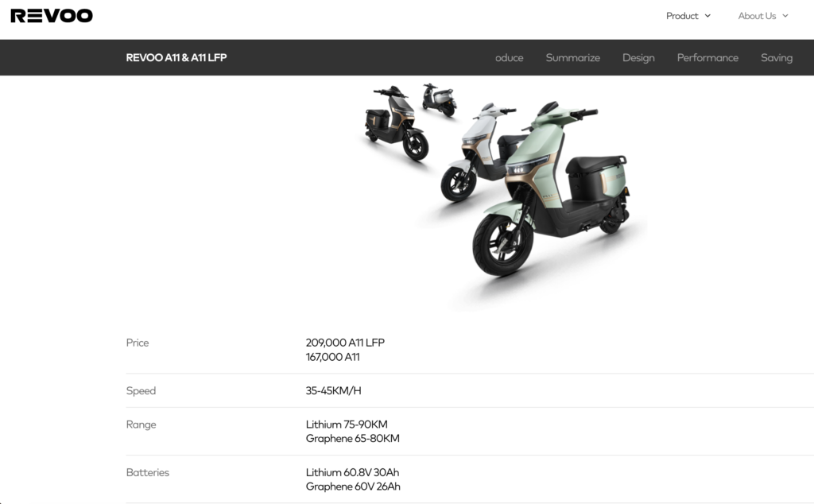The width and height of the screenshot is (814, 504).
Task: Click the REVOO A11 & A11 LFP title
Action: 176,58
